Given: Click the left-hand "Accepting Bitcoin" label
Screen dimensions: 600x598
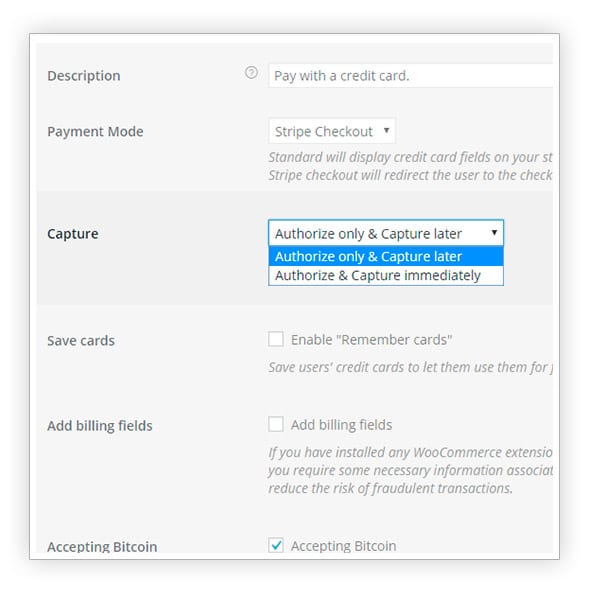Looking at the screenshot, I should click(x=102, y=547).
